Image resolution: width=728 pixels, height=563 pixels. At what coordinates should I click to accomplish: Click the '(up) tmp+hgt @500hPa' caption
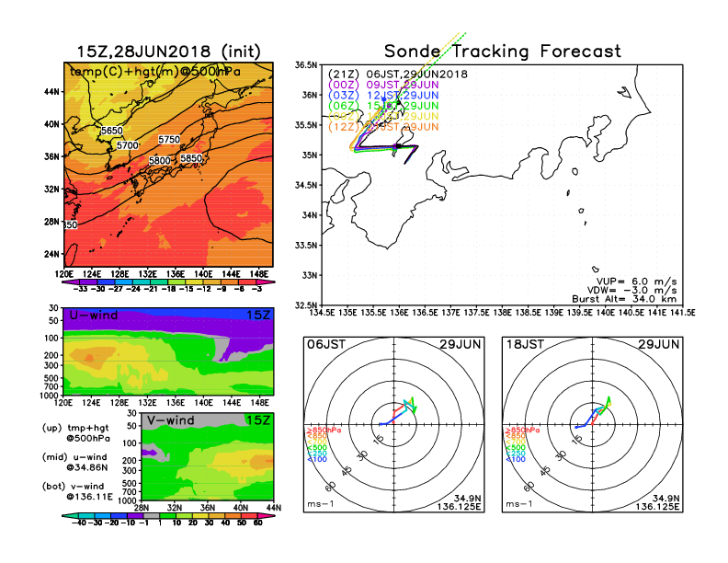tap(75, 433)
